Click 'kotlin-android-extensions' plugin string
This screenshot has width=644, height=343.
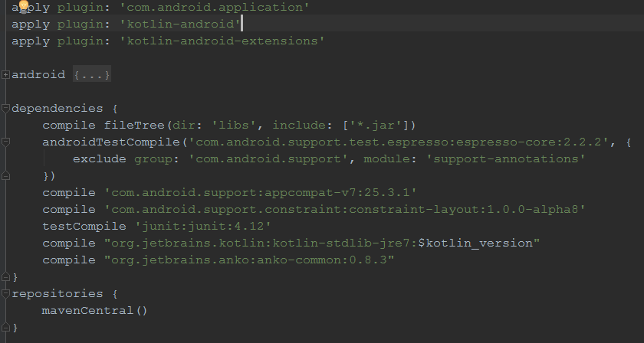pyautogui.click(x=222, y=41)
